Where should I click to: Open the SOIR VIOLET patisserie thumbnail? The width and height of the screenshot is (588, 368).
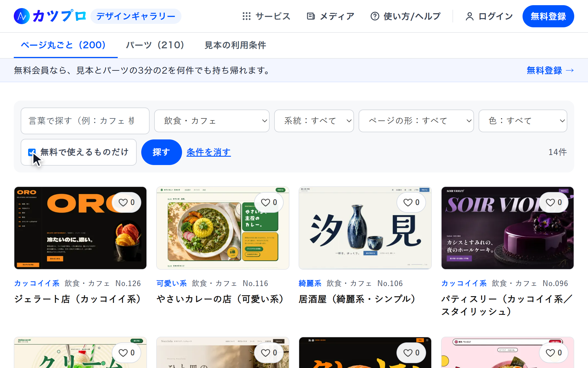[508, 228]
